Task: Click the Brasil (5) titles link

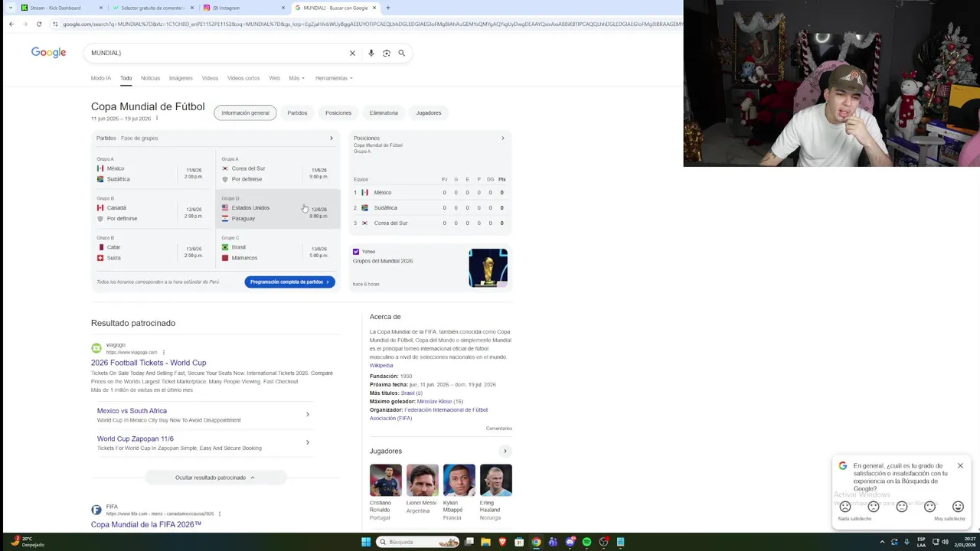Action: (x=412, y=393)
